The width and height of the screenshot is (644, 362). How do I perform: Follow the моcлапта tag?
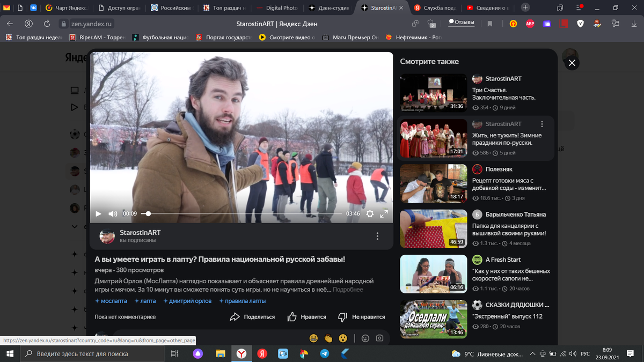111,301
